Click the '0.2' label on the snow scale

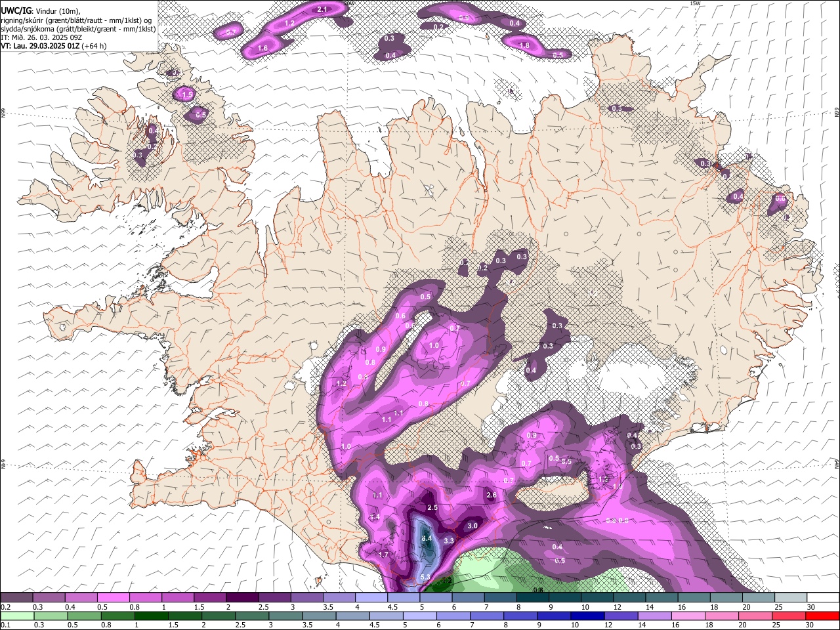click(5, 607)
